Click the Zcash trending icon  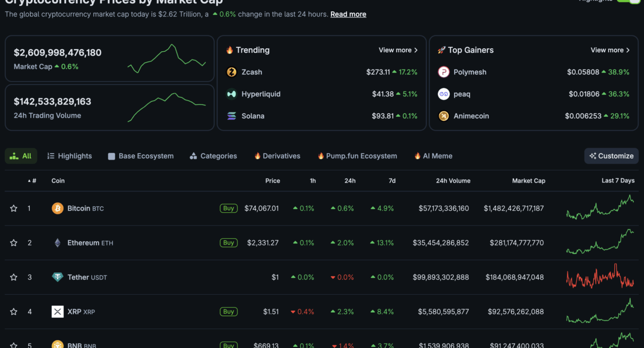(232, 72)
